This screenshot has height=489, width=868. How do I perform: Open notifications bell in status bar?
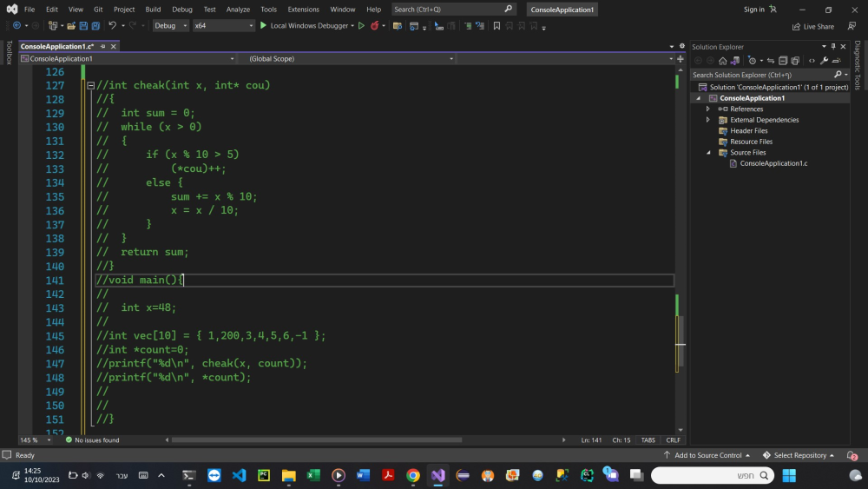[x=852, y=455]
